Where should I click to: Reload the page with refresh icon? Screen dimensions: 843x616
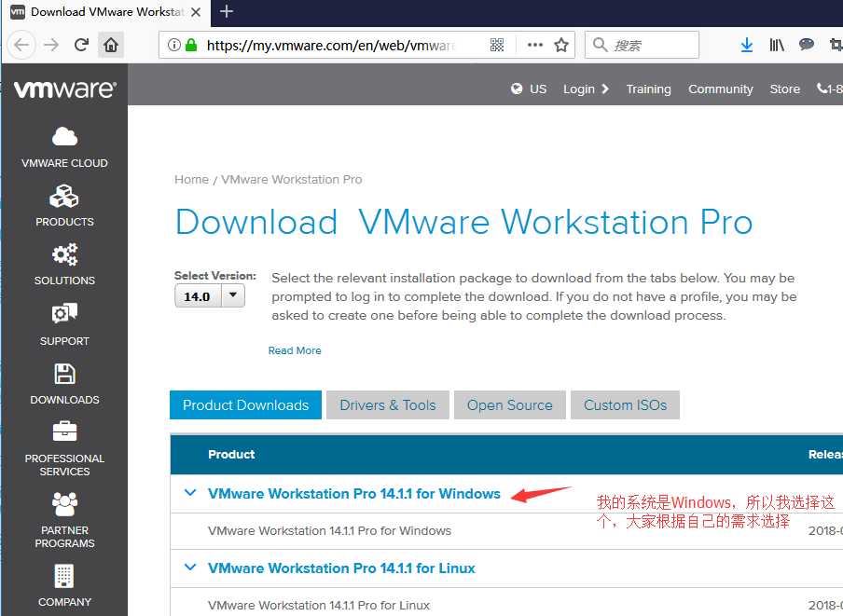[x=81, y=45]
